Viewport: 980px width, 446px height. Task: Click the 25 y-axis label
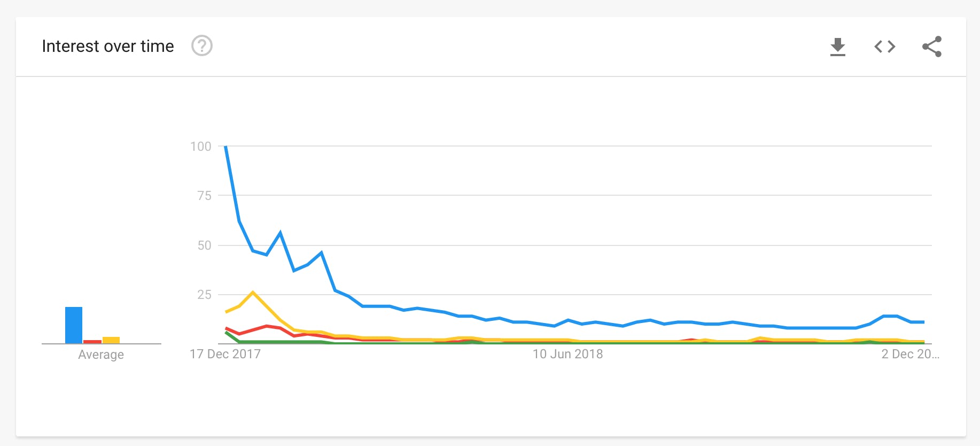(204, 295)
